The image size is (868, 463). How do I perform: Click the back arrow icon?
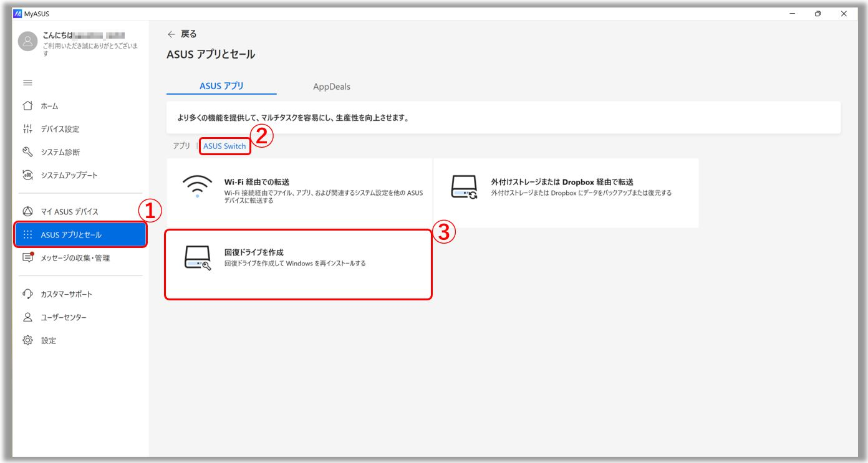click(171, 34)
